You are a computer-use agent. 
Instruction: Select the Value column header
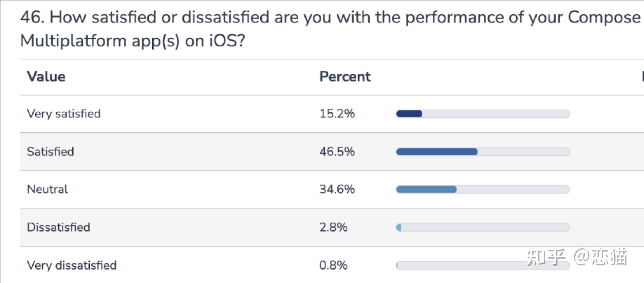pos(46,77)
